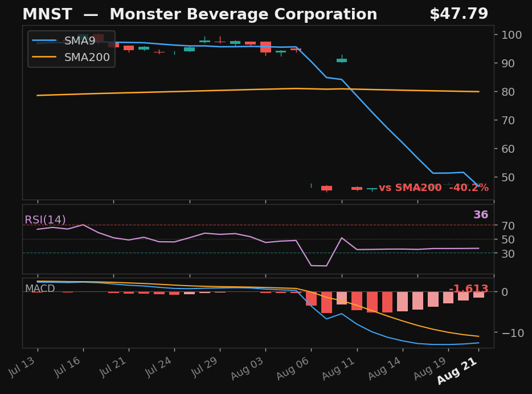Click the 90 price axis tick label
The image size is (532, 394).
coord(508,63)
